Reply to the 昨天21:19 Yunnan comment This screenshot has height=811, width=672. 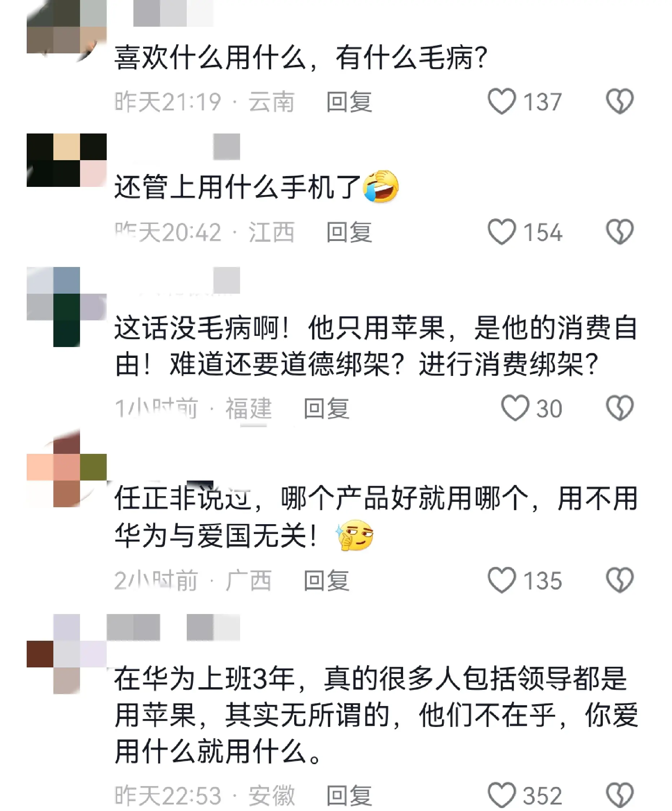pyautogui.click(x=349, y=102)
